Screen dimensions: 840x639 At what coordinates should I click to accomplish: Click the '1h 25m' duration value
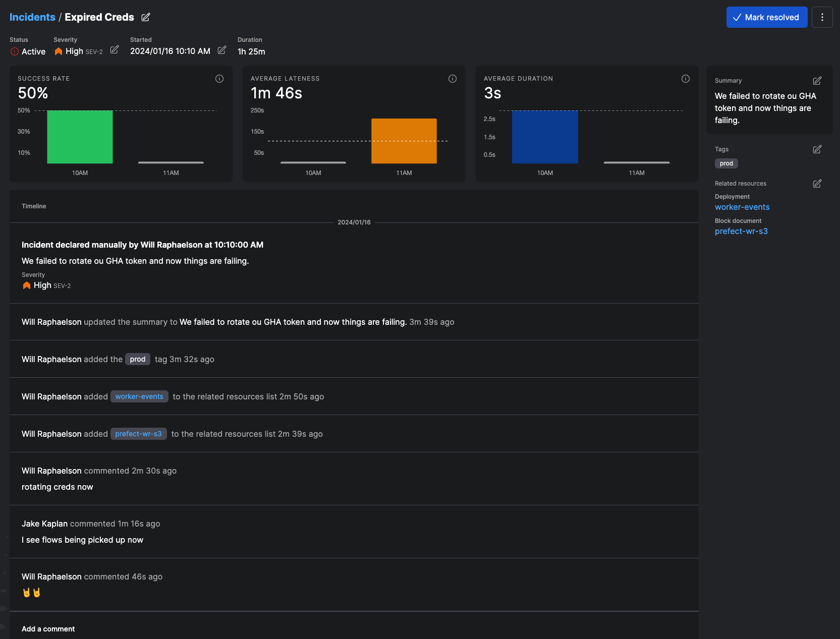pos(251,51)
